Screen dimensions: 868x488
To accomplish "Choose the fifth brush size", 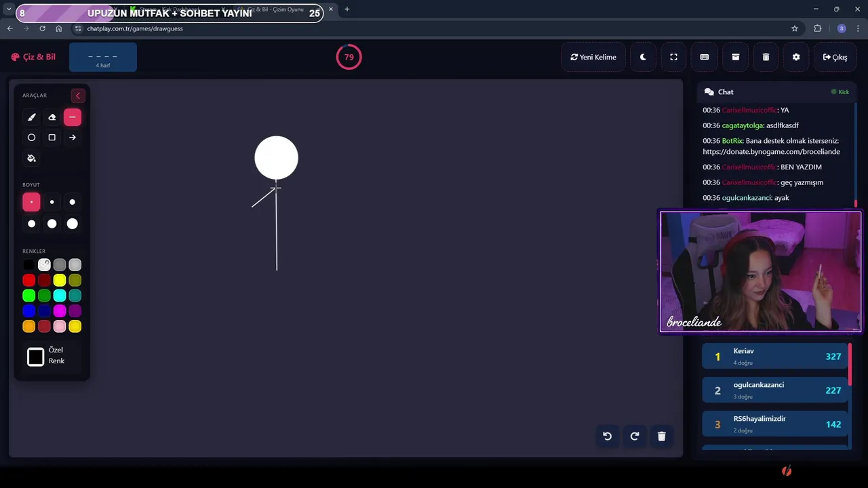I will click(x=52, y=224).
